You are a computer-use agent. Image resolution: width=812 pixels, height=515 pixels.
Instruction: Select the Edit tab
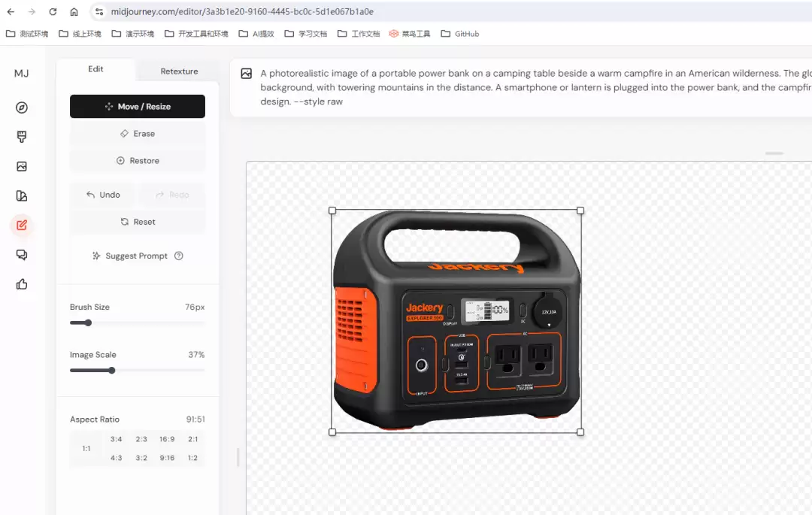[x=95, y=69]
